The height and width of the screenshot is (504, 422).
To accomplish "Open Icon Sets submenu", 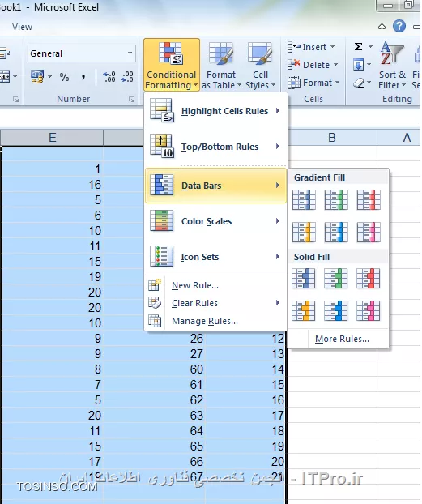I will 215,257.
